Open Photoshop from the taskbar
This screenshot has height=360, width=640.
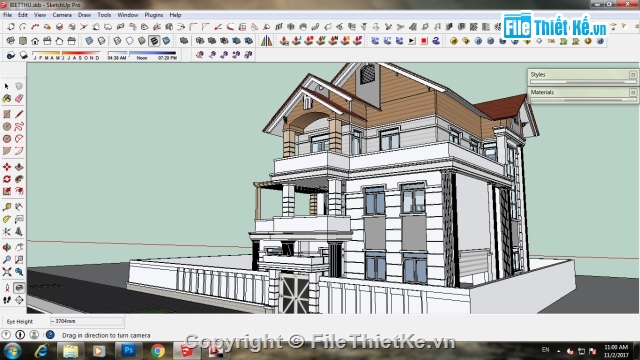[128, 350]
